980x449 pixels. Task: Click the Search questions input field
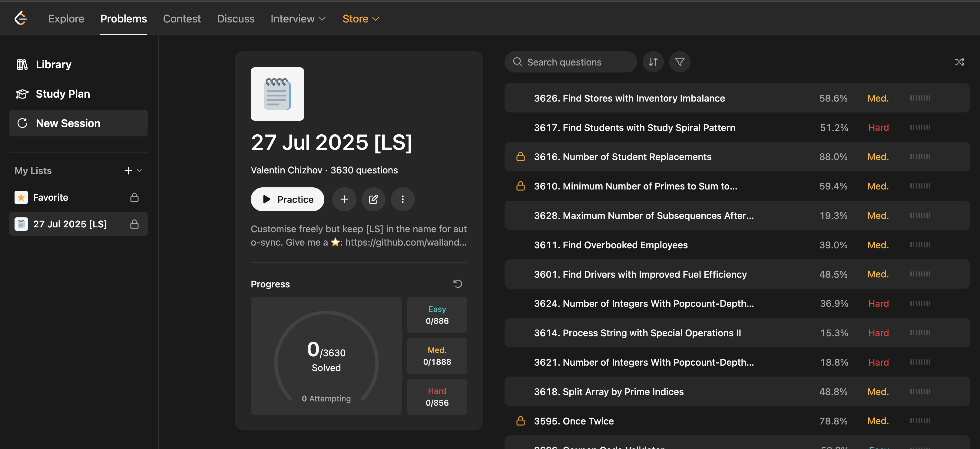(x=571, y=62)
